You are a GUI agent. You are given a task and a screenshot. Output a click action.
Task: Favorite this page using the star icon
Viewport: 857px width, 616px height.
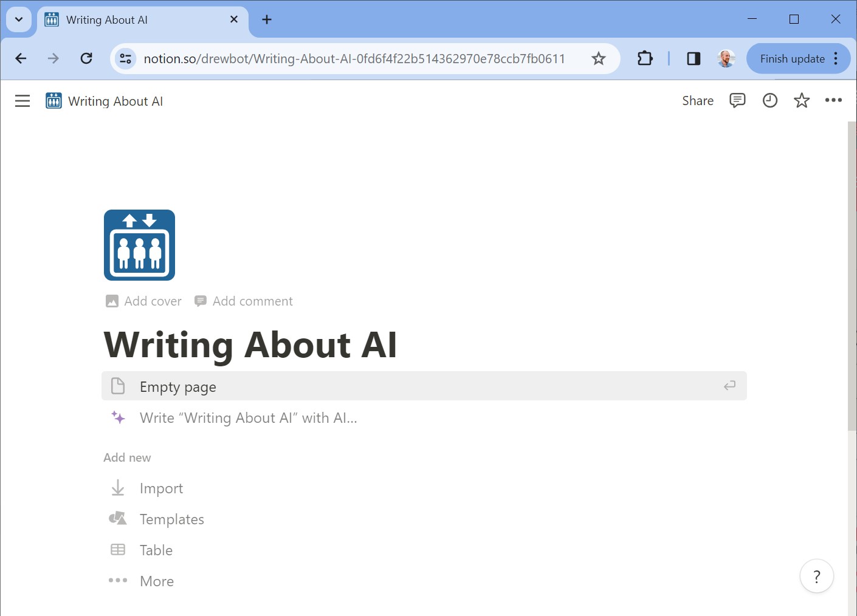pyautogui.click(x=801, y=100)
